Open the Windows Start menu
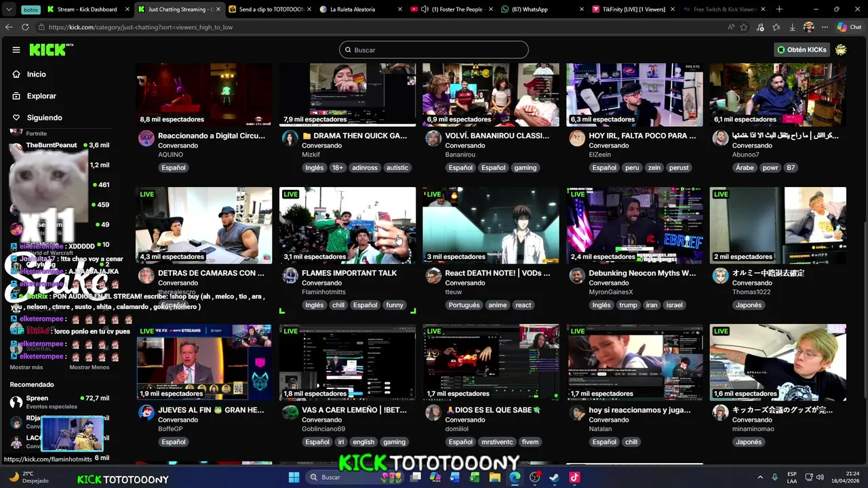The width and height of the screenshot is (868, 488). [294, 477]
